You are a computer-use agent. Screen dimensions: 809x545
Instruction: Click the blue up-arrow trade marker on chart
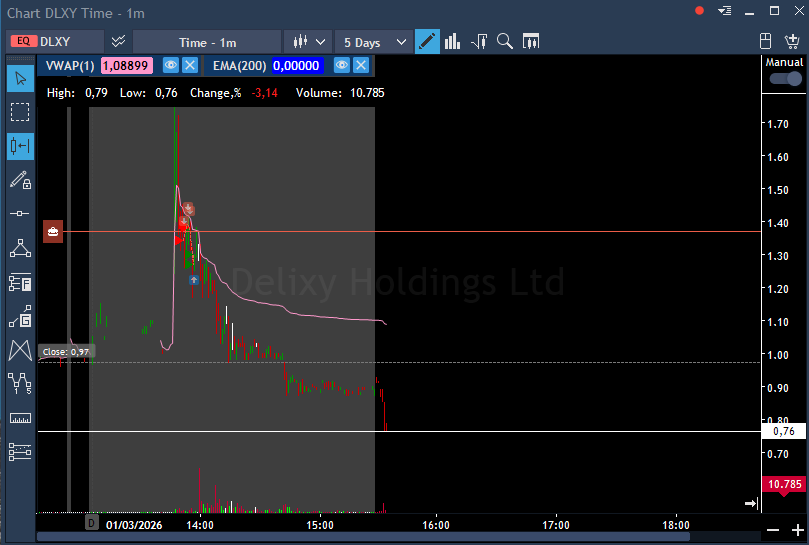coord(193,280)
